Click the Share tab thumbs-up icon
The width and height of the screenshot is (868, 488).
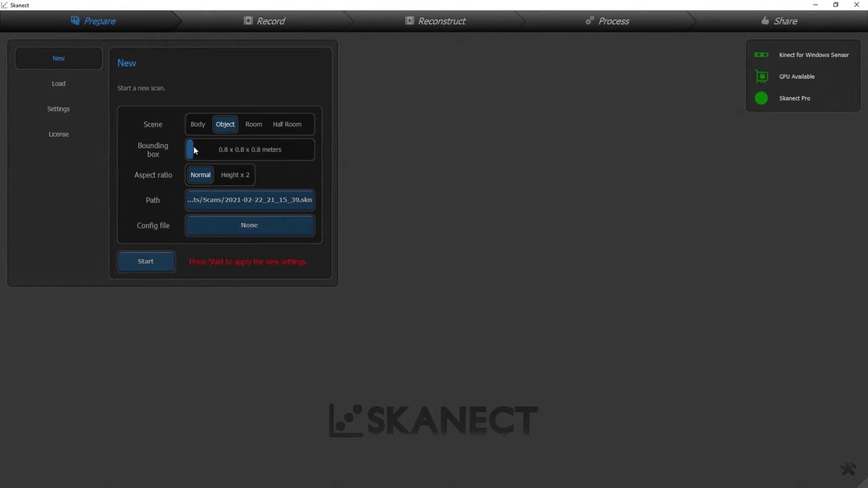pyautogui.click(x=765, y=21)
